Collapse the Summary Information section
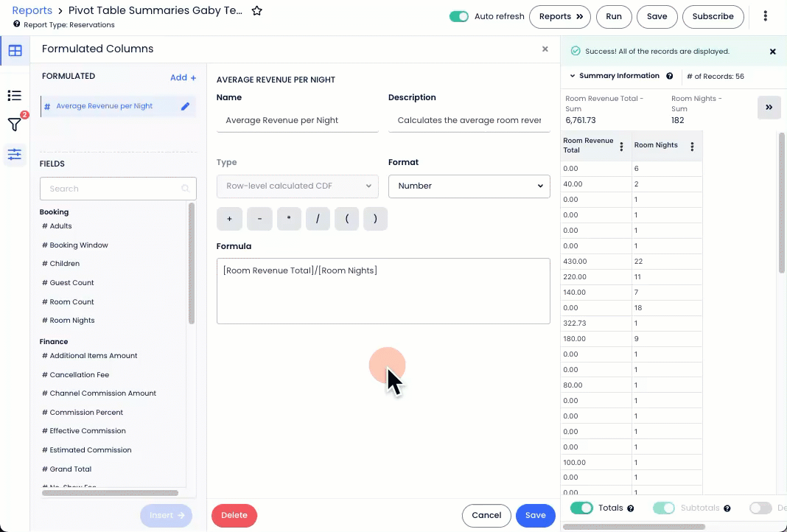The image size is (787, 532). click(572, 76)
